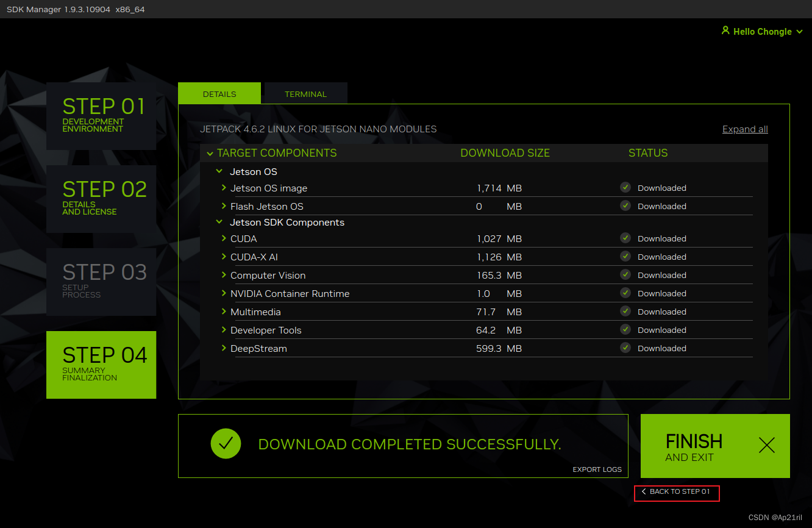812x528 pixels.
Task: Expand the Jetson OS image row
Action: (224, 188)
